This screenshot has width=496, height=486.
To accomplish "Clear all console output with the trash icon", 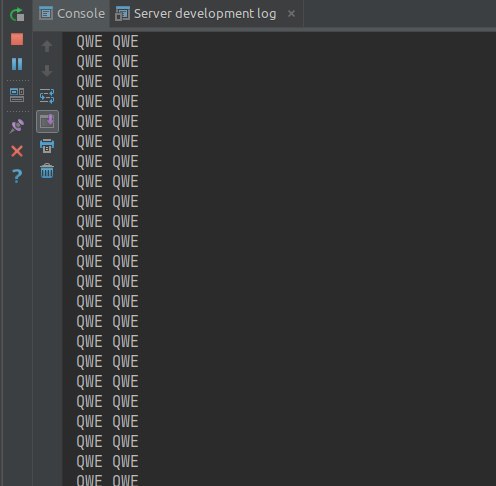I will 47,171.
